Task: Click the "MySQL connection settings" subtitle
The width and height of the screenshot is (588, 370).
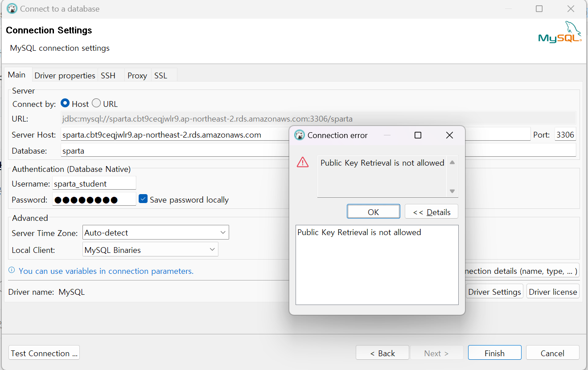Action: pos(60,48)
